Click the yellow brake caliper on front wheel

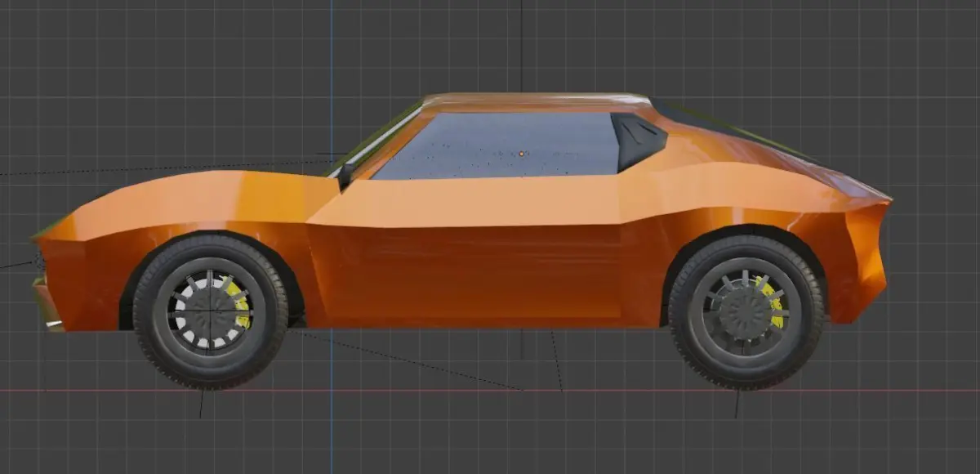click(238, 301)
